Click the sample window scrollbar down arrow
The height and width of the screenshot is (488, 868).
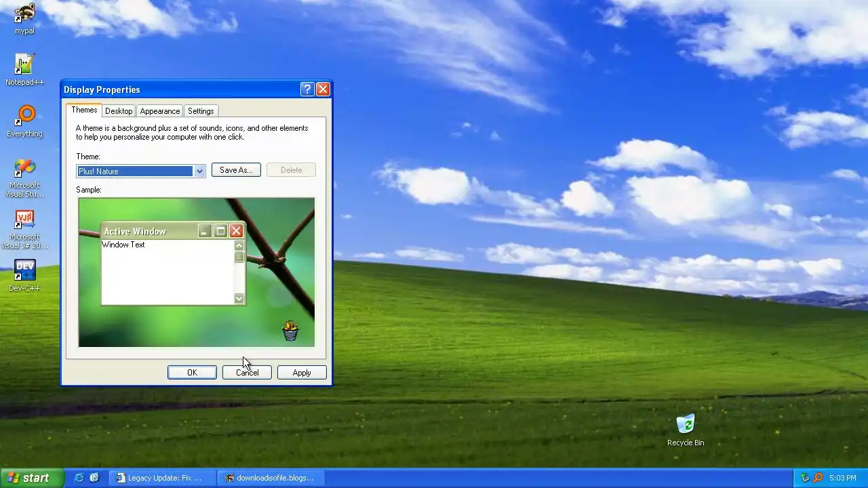click(x=239, y=298)
